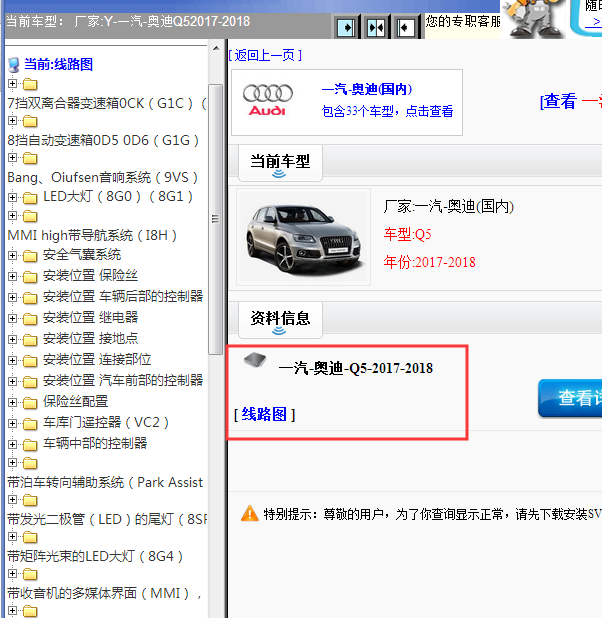Select 带收音机的多媒体界面（MMI）item
Screen dimensions: 602x618
[x=104, y=594]
